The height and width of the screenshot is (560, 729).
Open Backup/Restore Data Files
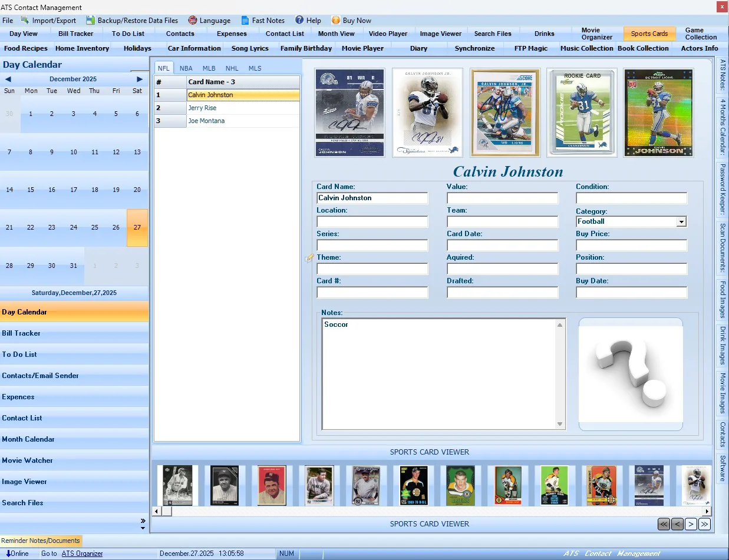132,20
